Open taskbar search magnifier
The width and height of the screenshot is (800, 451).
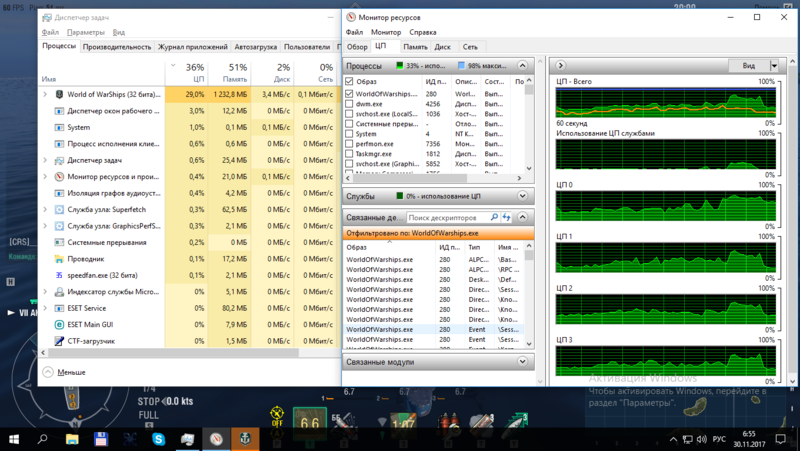[x=43, y=439]
